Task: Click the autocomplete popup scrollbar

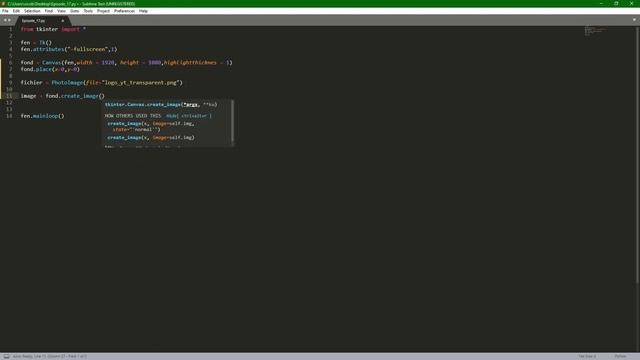Action: coord(233,122)
